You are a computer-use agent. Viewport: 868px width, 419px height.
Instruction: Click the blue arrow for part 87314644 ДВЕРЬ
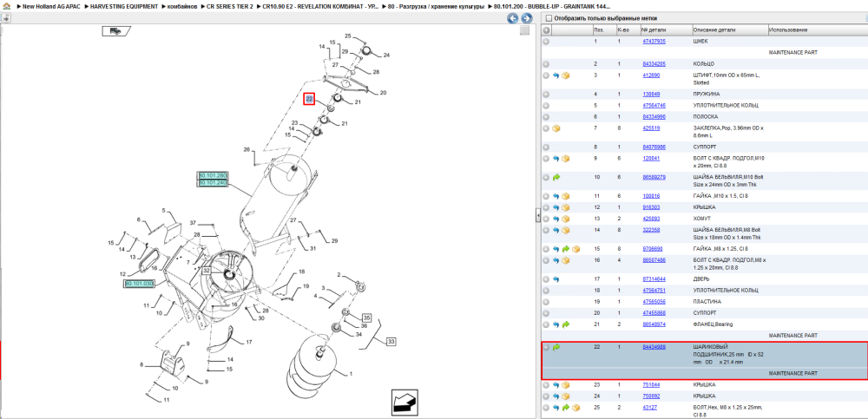pos(556,279)
